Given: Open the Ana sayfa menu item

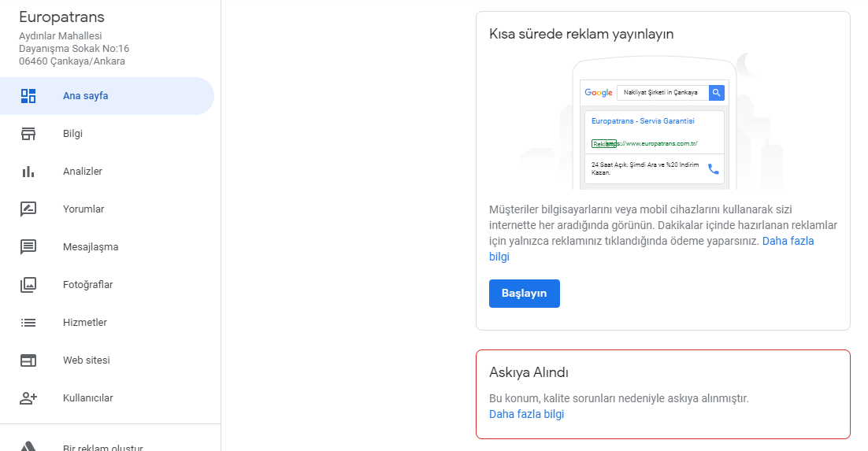Looking at the screenshot, I should tap(107, 96).
